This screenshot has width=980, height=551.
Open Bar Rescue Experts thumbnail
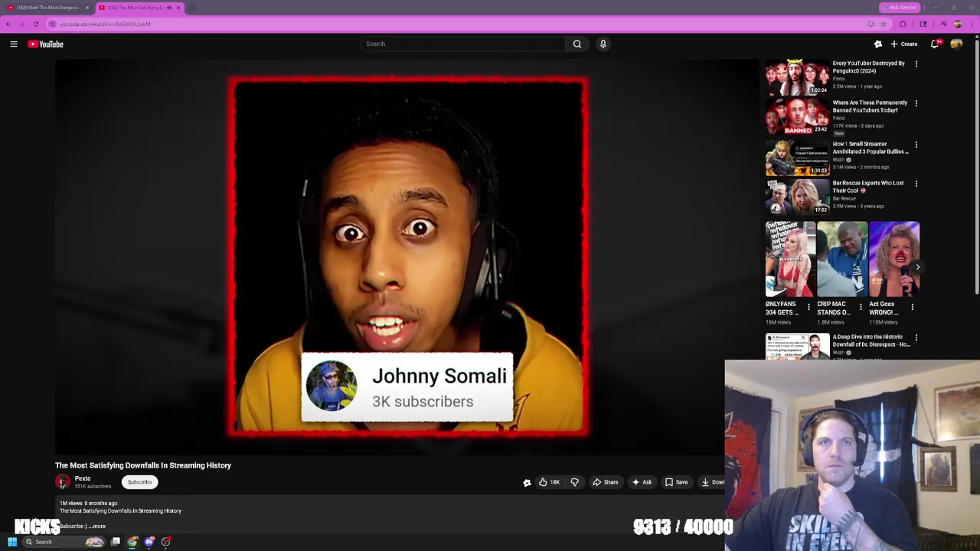click(797, 197)
